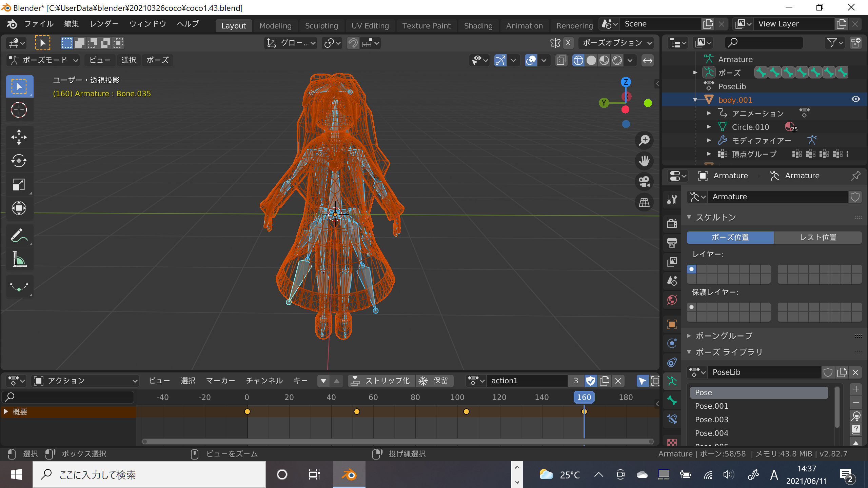Screen dimensions: 868x488
Task: Select the Annotate pencil tool
Action: pos(19,236)
